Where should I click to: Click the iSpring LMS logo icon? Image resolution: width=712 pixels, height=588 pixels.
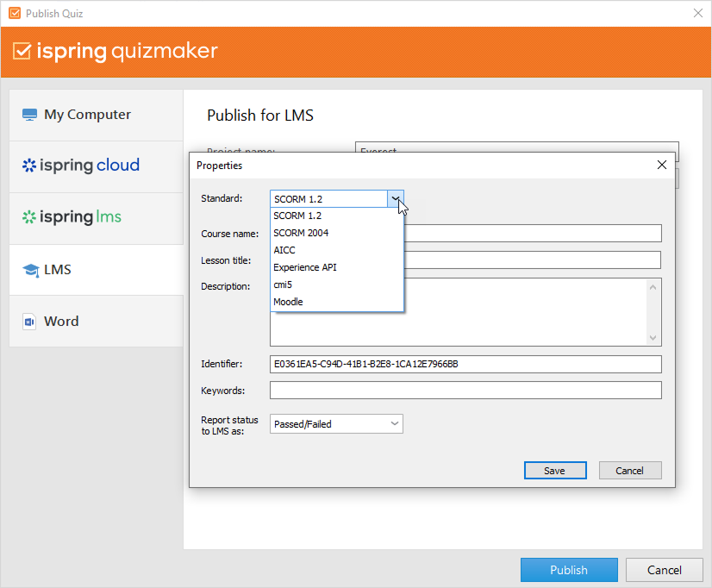[x=29, y=217]
